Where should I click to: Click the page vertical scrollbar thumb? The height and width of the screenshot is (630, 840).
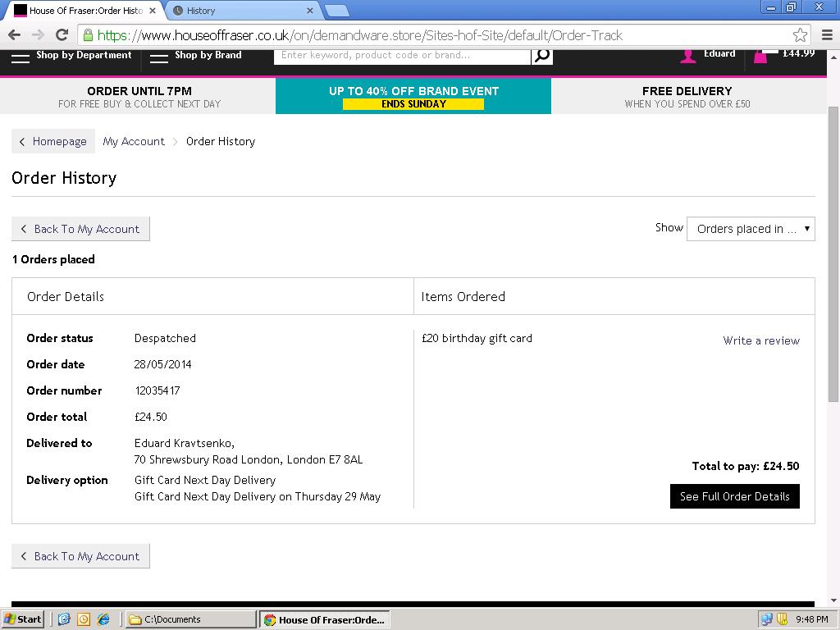pyautogui.click(x=833, y=254)
